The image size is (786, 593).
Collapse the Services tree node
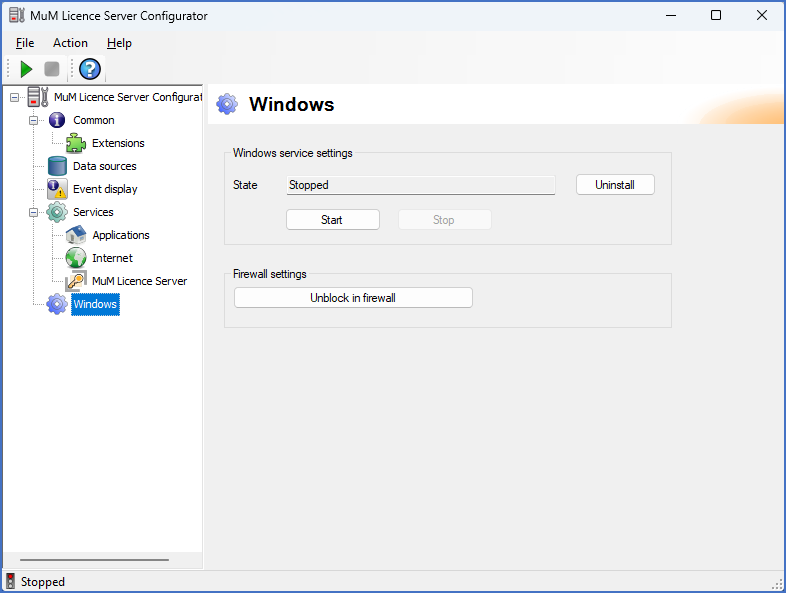(34, 213)
